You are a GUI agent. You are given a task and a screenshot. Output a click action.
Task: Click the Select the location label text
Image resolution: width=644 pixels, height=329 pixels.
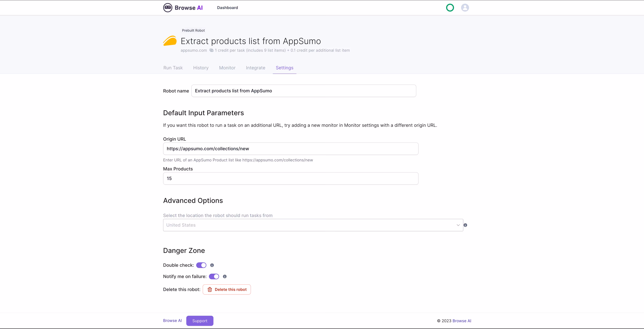218,215
